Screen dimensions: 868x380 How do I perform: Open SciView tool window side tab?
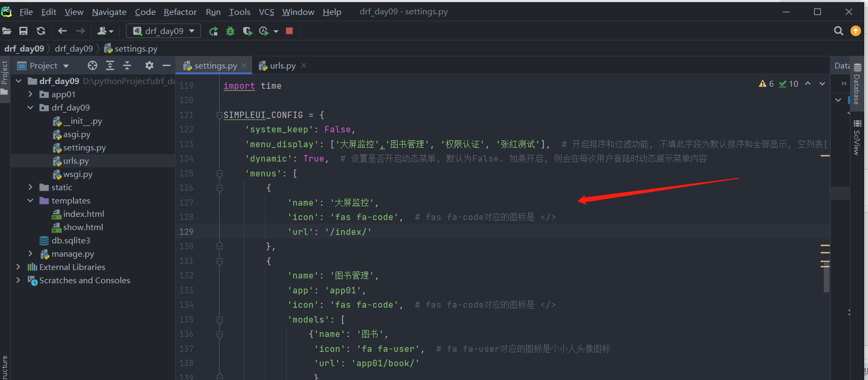pos(857,137)
